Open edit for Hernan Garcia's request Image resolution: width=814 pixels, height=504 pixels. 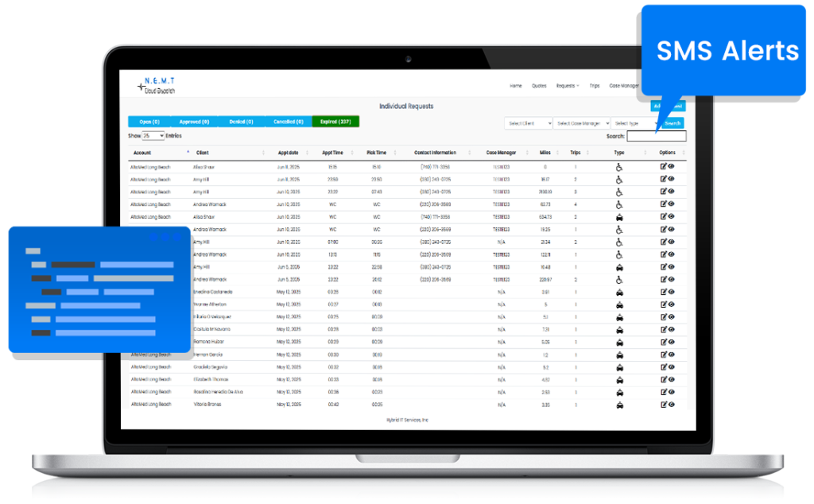click(664, 354)
